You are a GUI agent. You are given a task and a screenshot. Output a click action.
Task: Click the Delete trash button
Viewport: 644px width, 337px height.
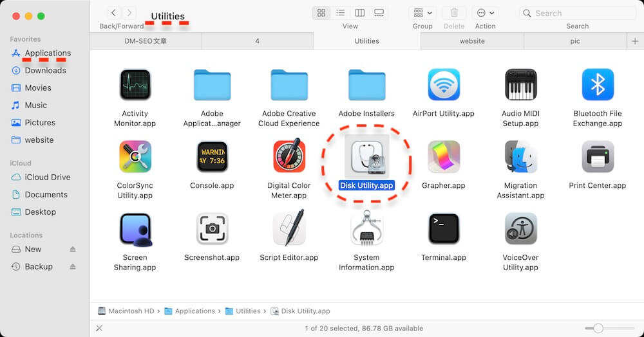(x=454, y=13)
